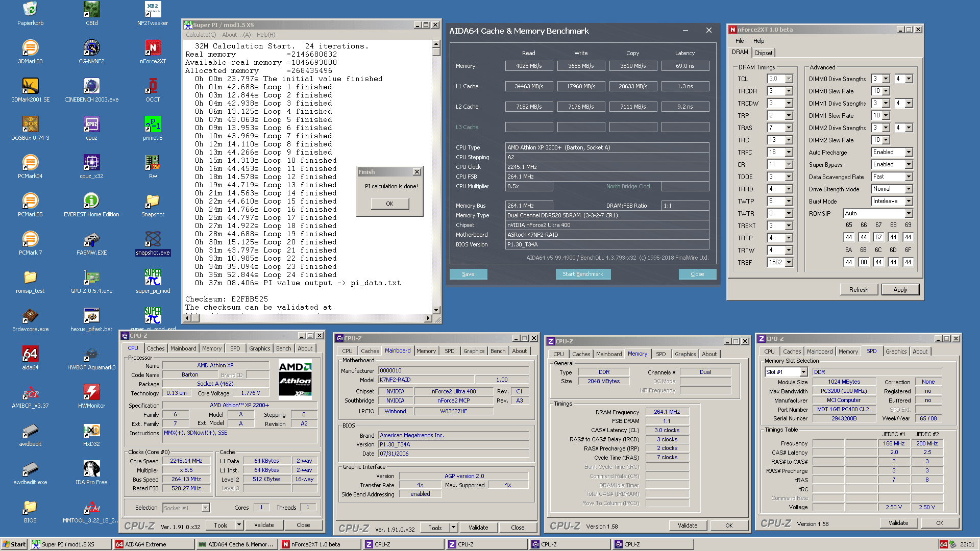The height and width of the screenshot is (551, 980).
Task: Launch AMIBCP_V3.37 desktop icon
Action: (30, 396)
